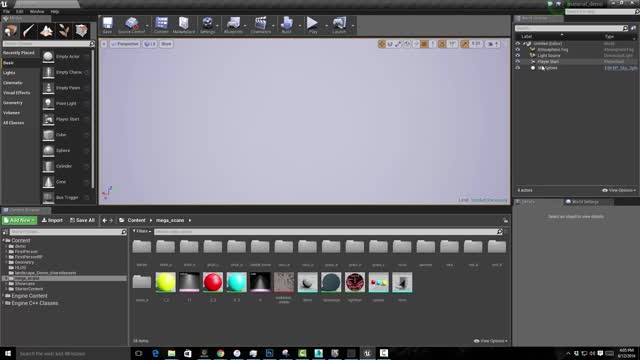Click the cyan sphere material thumbnail
The image size is (640, 360).
[x=236, y=282]
